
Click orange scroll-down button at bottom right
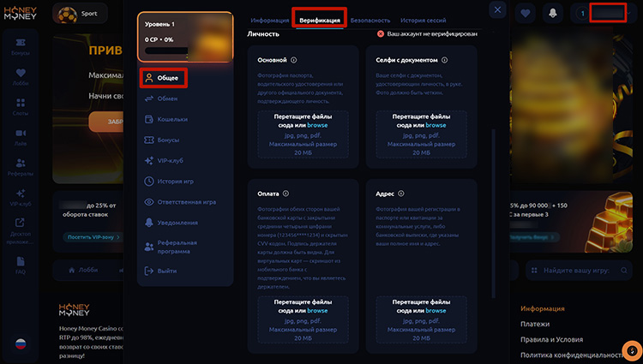pyautogui.click(x=631, y=349)
